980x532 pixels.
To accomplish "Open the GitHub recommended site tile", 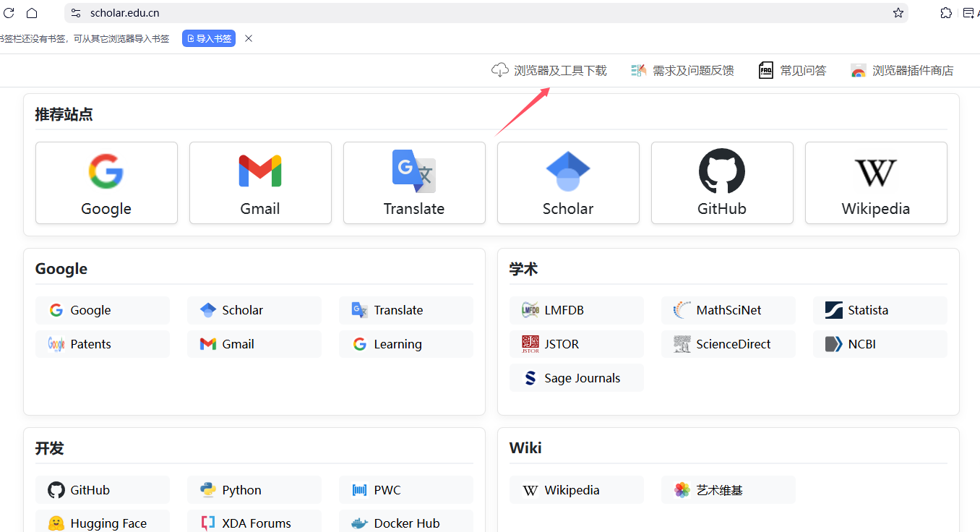I will 722,183.
